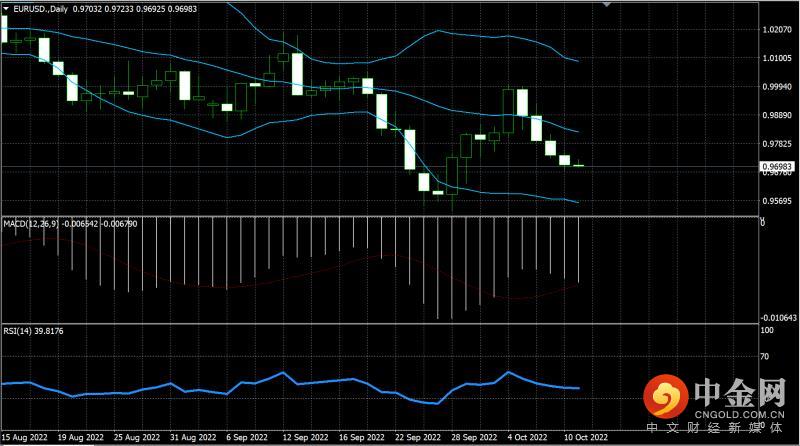
Task: Click the 6 Sep 2022 date label
Action: [x=247, y=437]
